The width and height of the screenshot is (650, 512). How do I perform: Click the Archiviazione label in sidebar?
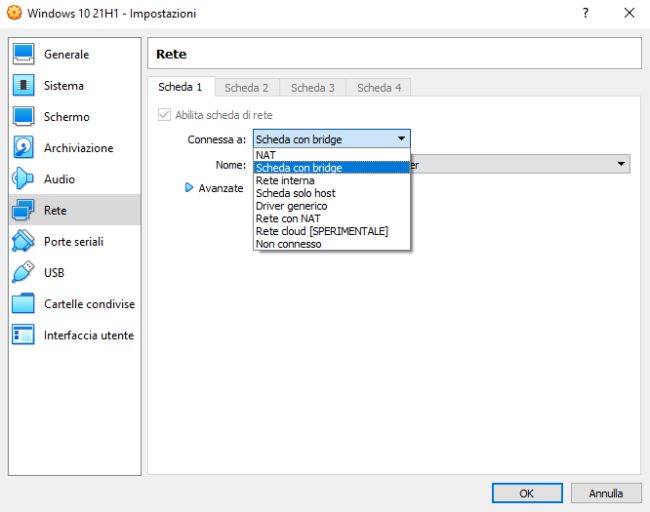point(79,148)
